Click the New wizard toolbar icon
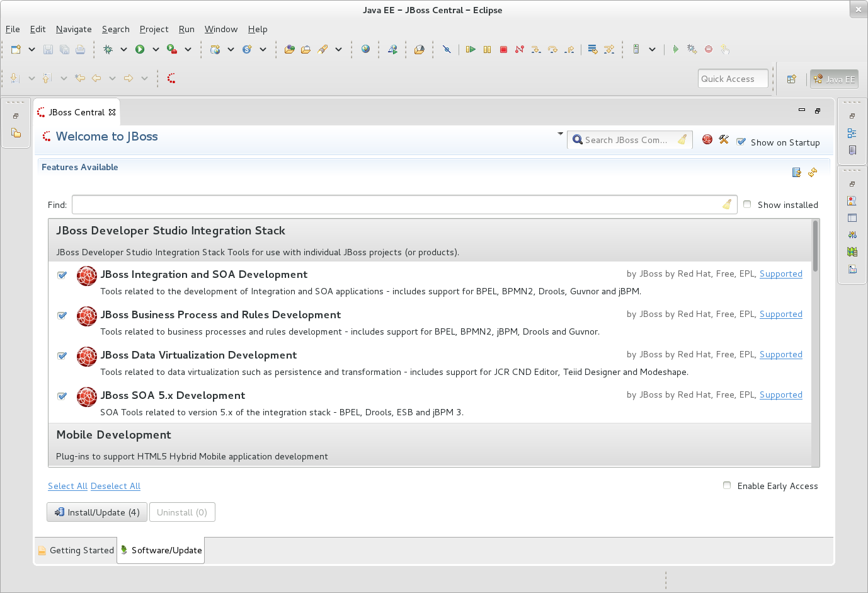Screen dimensions: 868x593 click(16, 49)
